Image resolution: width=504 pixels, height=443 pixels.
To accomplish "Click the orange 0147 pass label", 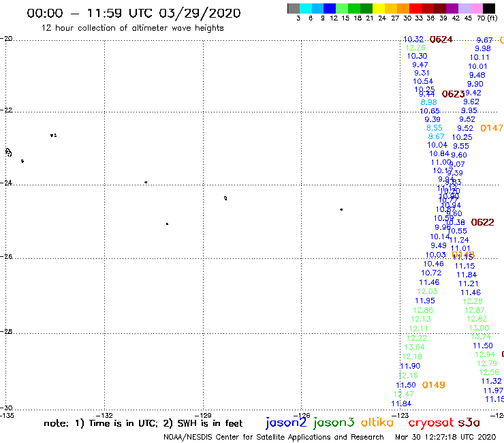I will coord(492,128).
